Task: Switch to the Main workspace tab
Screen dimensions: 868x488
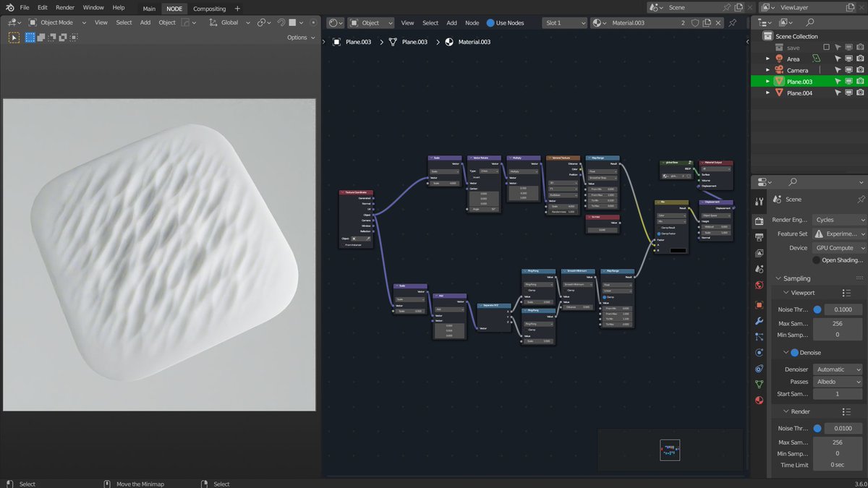Action: pyautogui.click(x=149, y=9)
